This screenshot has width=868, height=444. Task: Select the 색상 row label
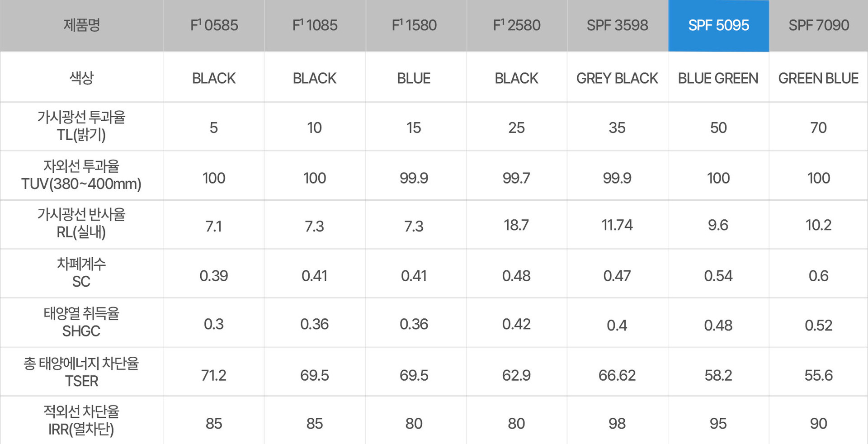(82, 77)
